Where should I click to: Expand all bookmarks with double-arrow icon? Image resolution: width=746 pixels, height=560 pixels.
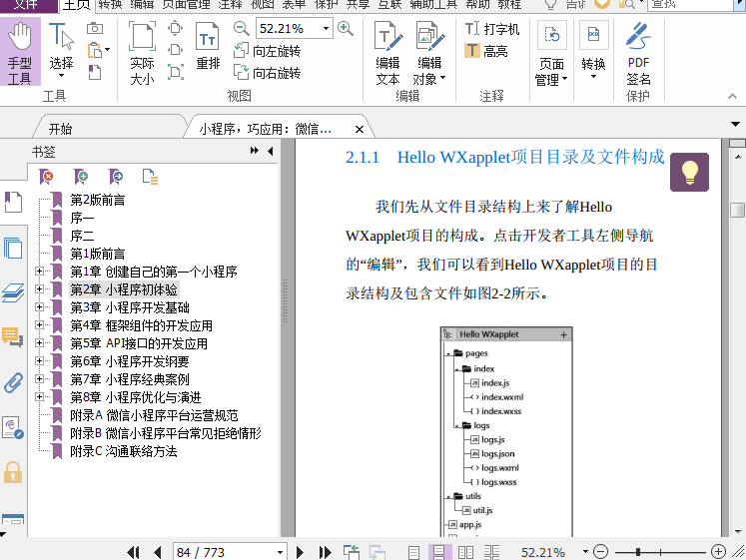click(x=255, y=151)
